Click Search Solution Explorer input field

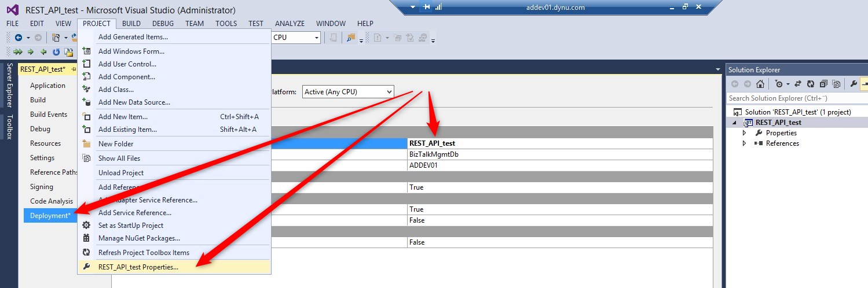(x=797, y=98)
